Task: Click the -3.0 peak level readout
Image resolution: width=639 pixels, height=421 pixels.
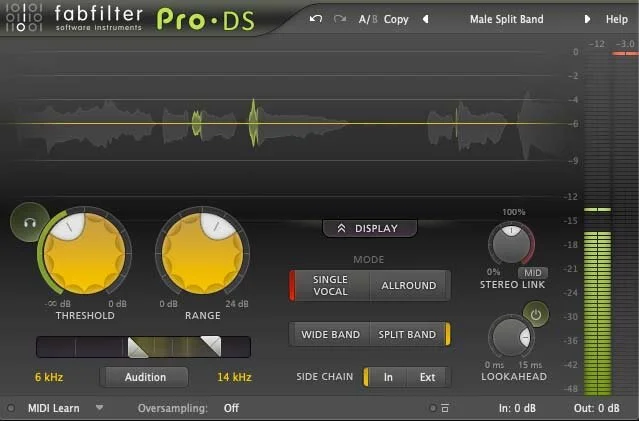Action: 625,44
